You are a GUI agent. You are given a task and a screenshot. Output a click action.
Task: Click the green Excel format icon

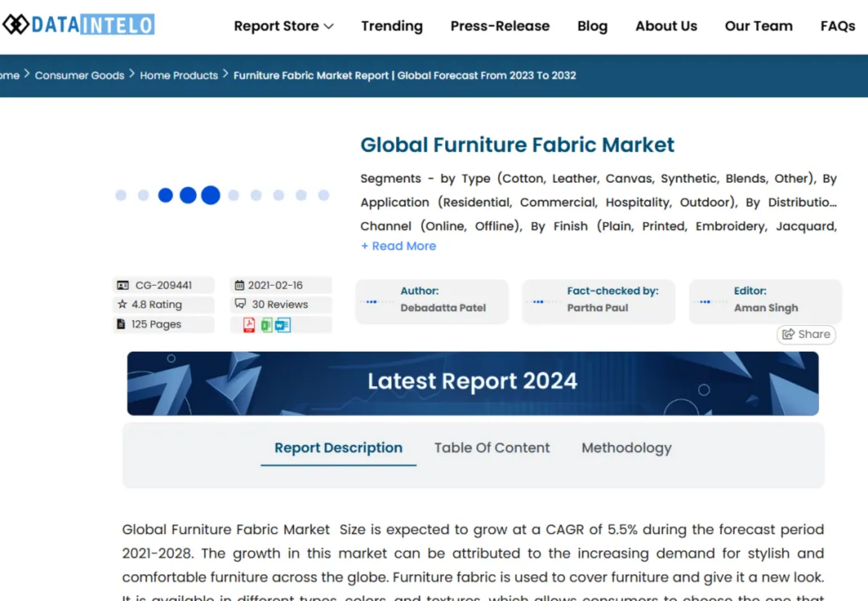tap(266, 325)
